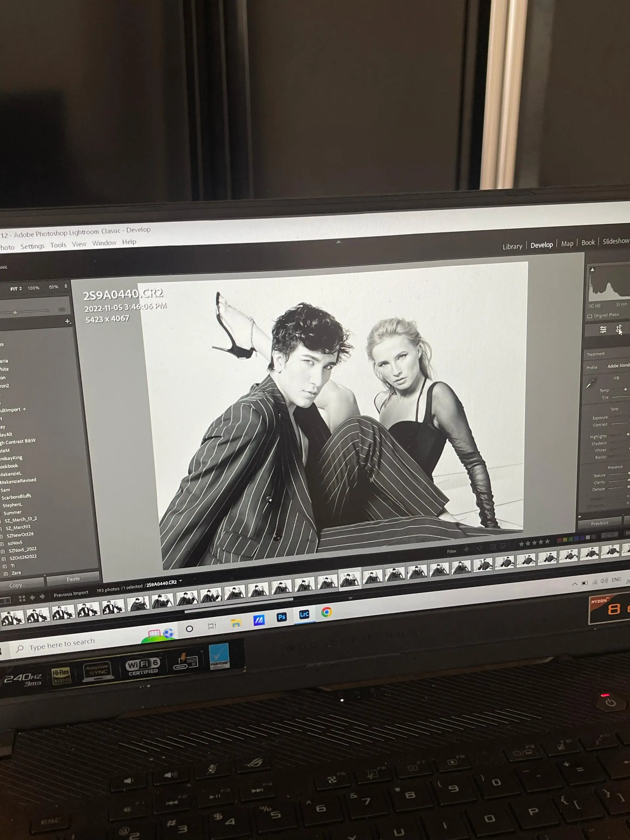
Task: Click the Previous Import source label
Action: pyautogui.click(x=71, y=594)
